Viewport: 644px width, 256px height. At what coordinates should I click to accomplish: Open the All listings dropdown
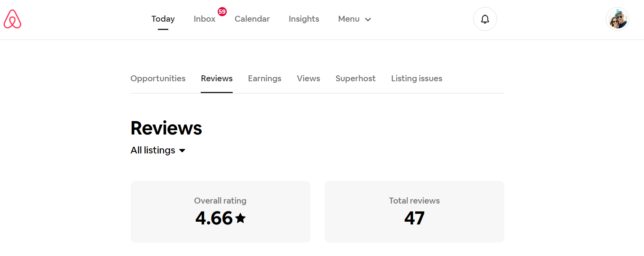[x=153, y=150]
